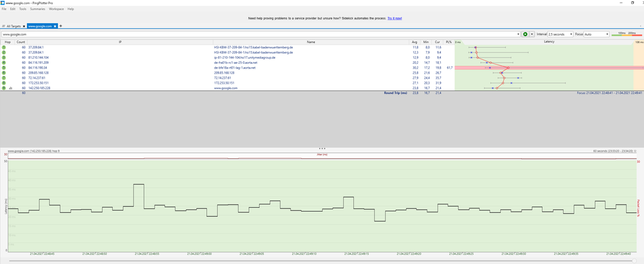Sort by the Hop column header
644x264 pixels.
[7, 42]
